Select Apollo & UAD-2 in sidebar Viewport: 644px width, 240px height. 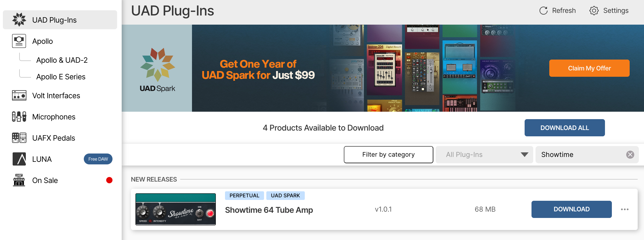tap(62, 60)
